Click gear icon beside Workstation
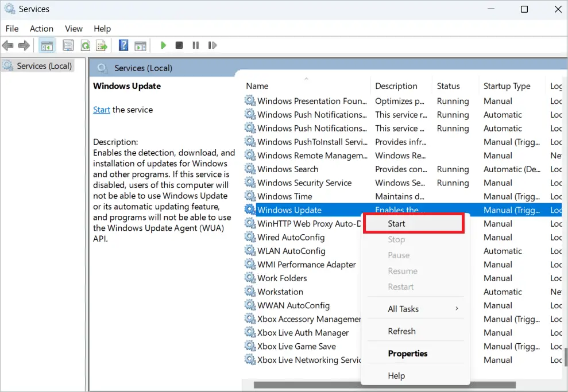The image size is (568, 392). [250, 292]
